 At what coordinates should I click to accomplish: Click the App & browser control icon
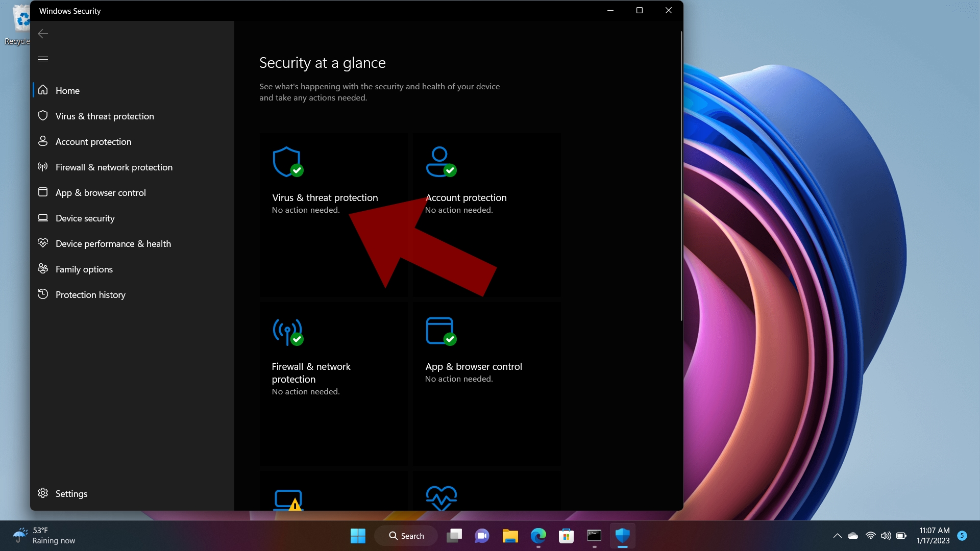click(440, 330)
